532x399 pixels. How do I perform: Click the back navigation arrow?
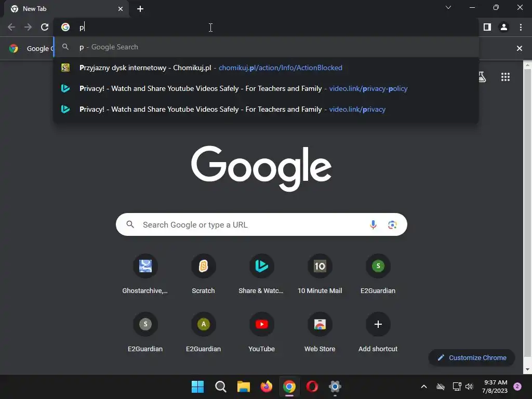(11, 27)
